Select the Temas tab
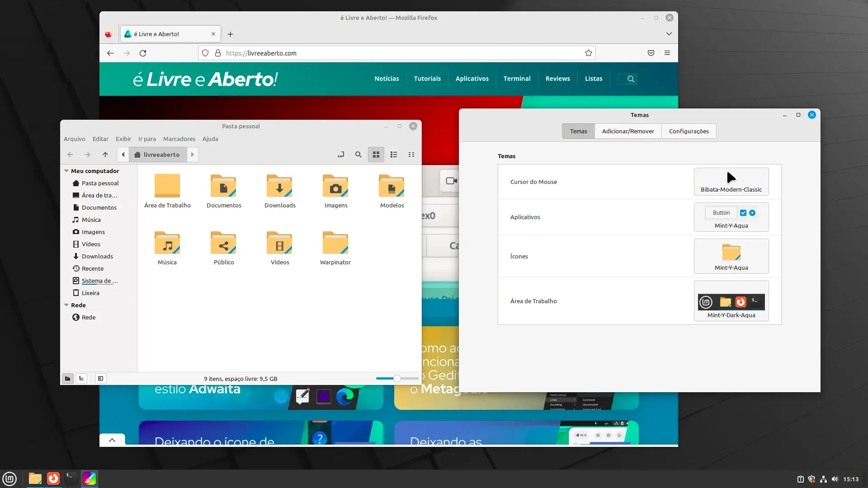The image size is (868, 488). [x=578, y=131]
